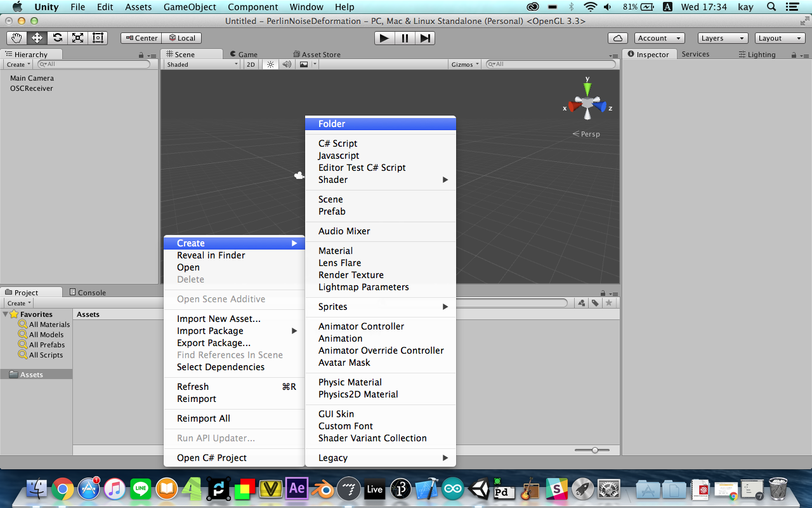The image size is (812, 508).
Task: Click the Pause button
Action: (405, 38)
